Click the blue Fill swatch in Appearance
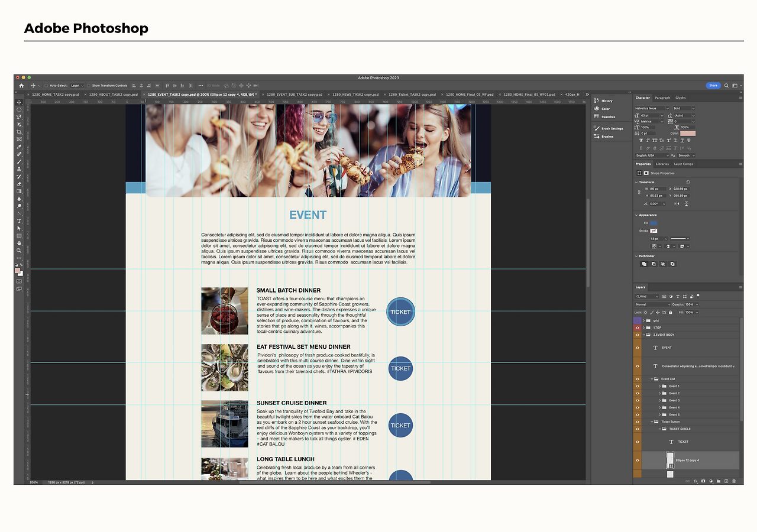The image size is (757, 532). (x=654, y=223)
